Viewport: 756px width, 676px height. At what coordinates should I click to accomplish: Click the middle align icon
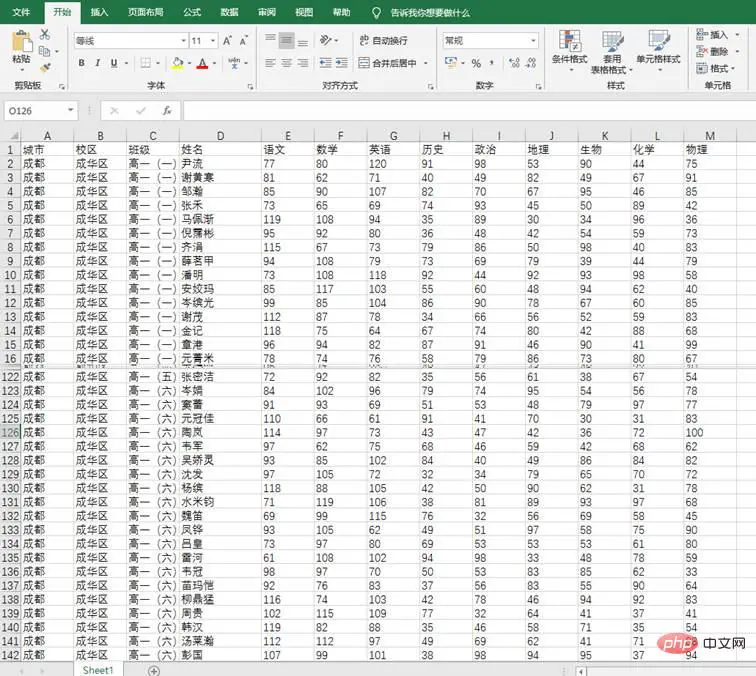(x=286, y=40)
